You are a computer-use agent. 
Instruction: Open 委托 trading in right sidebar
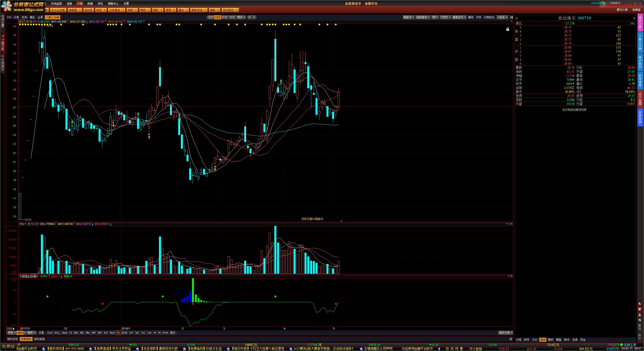[x=640, y=327]
